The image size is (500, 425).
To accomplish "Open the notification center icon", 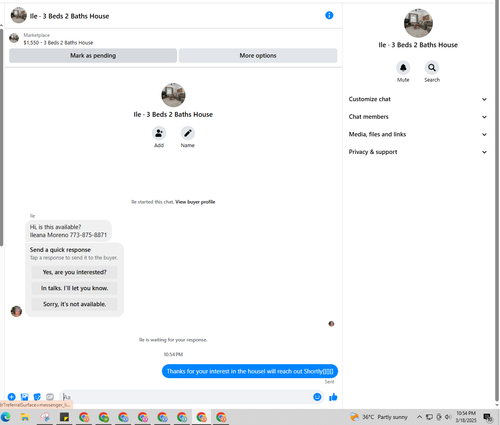I will (x=488, y=417).
